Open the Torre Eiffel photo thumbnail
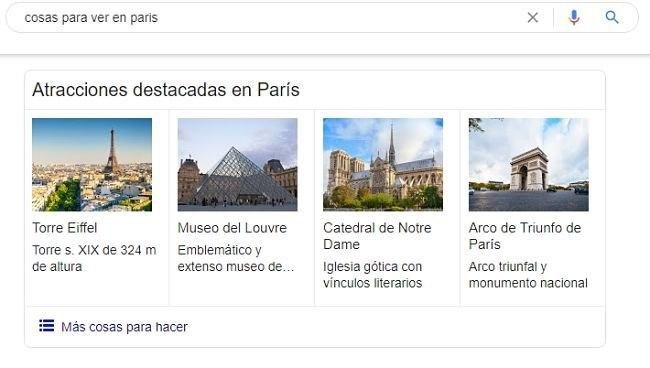This screenshot has height=368, width=650. point(92,165)
